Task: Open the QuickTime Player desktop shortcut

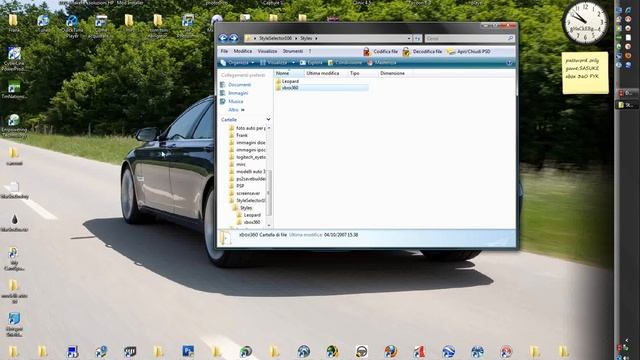Action: [x=72, y=26]
